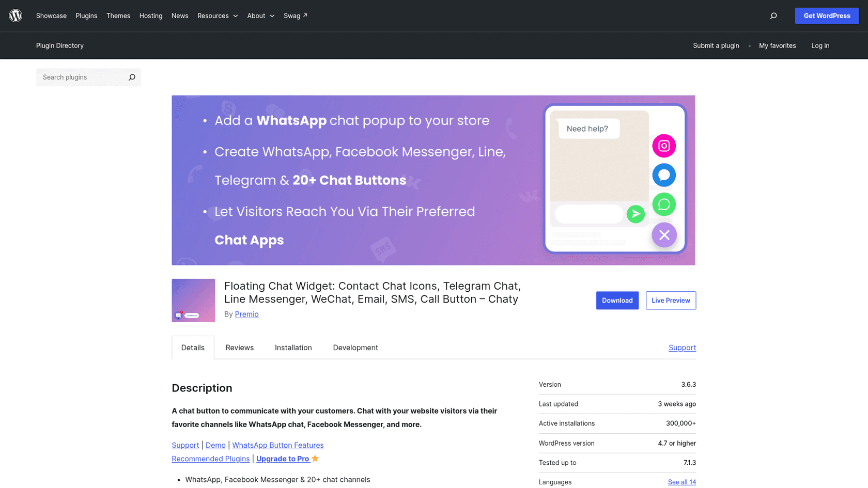The width and height of the screenshot is (868, 488).
Task: Click See all 14 languages link
Action: 681,482
